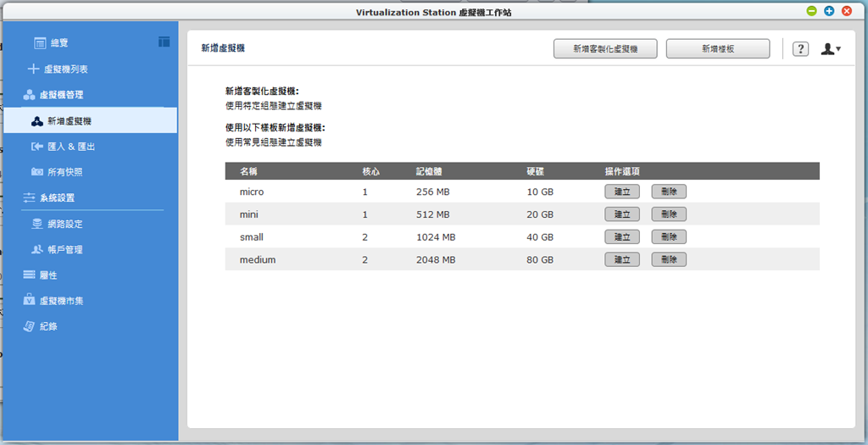Click the camera snapshot icon
This screenshot has width=868, height=445.
click(x=37, y=172)
